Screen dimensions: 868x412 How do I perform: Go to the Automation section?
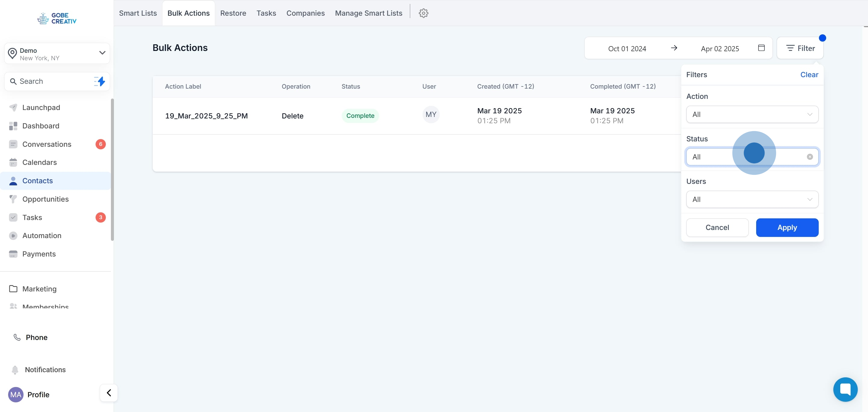pos(42,235)
